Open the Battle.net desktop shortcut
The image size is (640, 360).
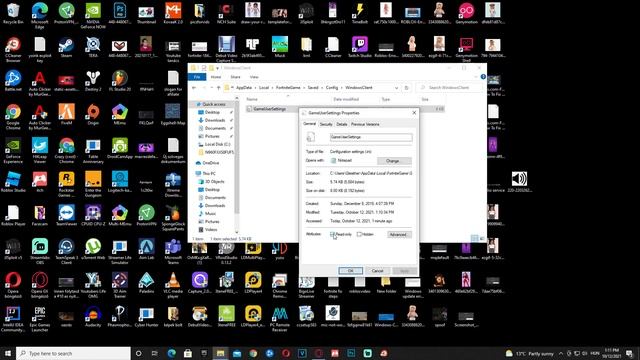(x=13, y=81)
